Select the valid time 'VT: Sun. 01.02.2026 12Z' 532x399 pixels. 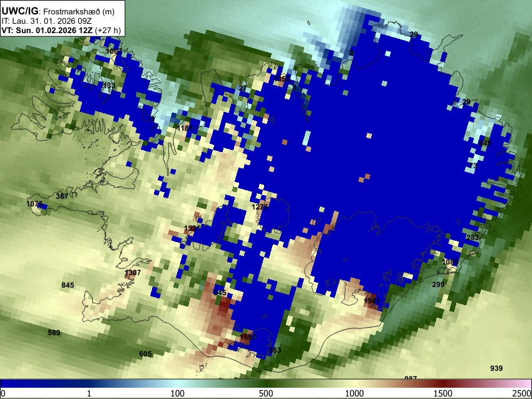tap(47, 30)
